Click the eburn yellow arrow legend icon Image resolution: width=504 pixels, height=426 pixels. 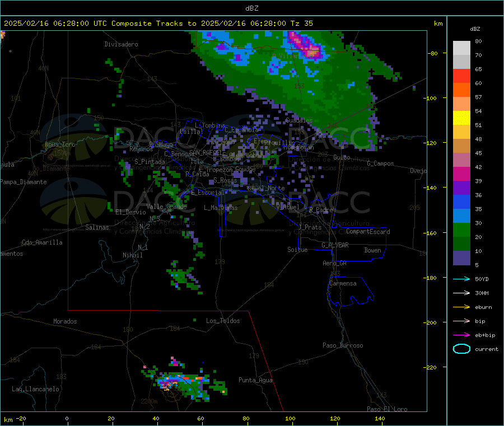pos(461,307)
